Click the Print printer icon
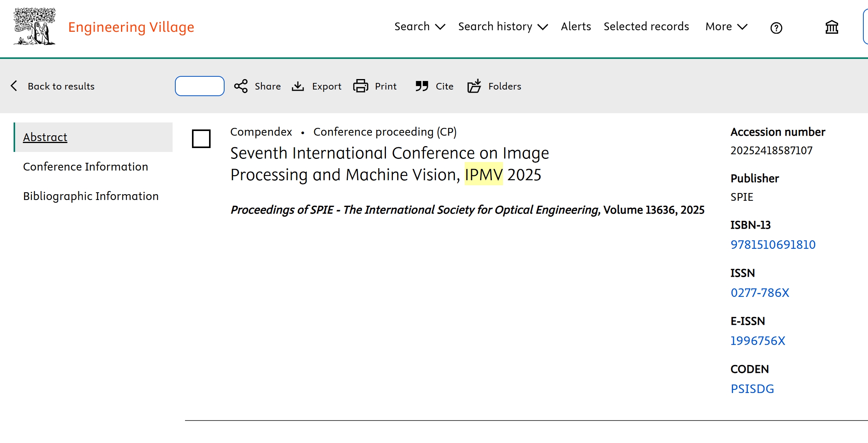Viewport: 868px width, 443px height. 361,86
